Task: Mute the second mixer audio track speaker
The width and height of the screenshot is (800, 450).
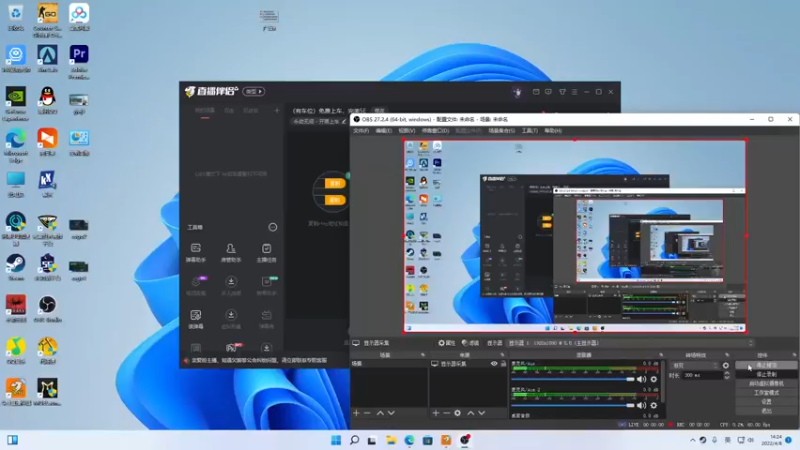Action: (641, 405)
